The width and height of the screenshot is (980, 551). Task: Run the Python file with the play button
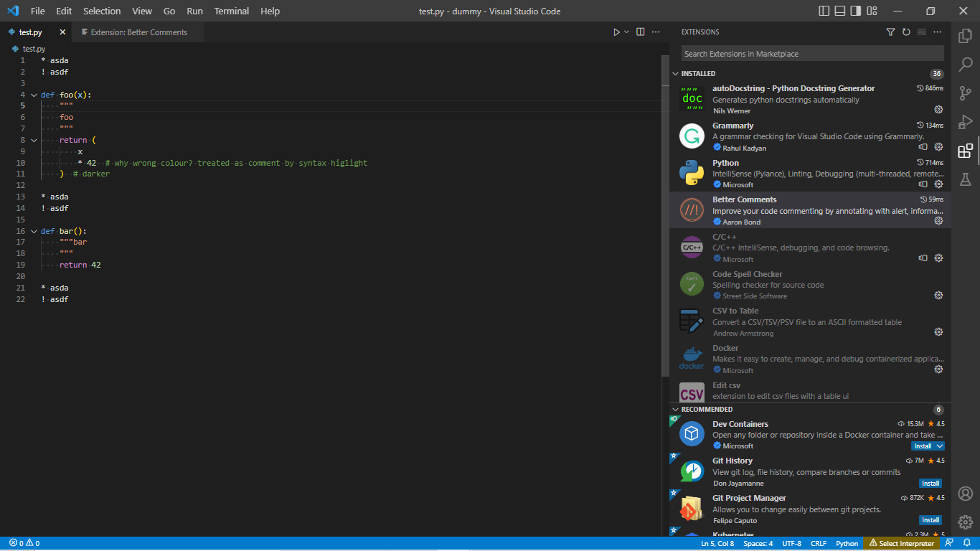[616, 32]
